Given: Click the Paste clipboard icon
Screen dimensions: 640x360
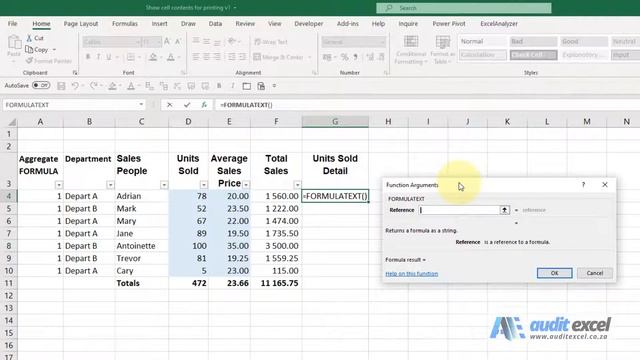Looking at the screenshot, I should [x=14, y=43].
